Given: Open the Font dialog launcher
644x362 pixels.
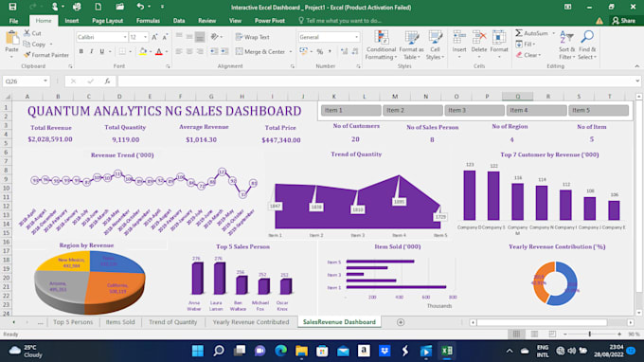Looking at the screenshot, I should tap(168, 66).
